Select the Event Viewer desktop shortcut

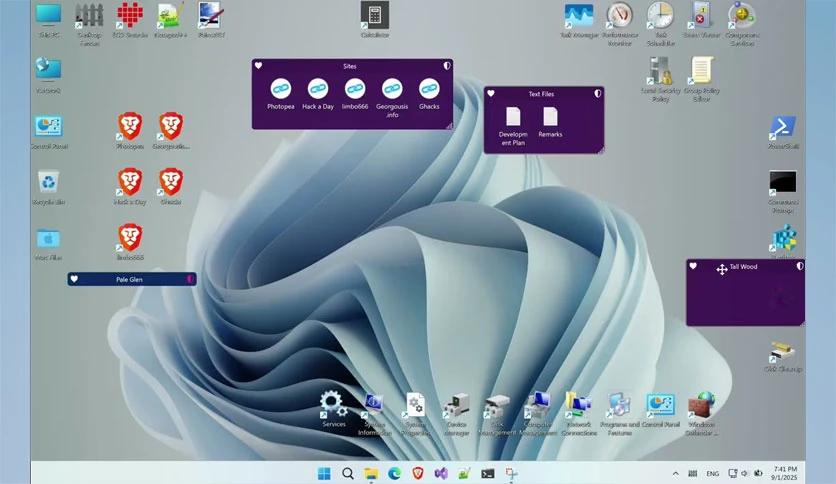tap(702, 20)
